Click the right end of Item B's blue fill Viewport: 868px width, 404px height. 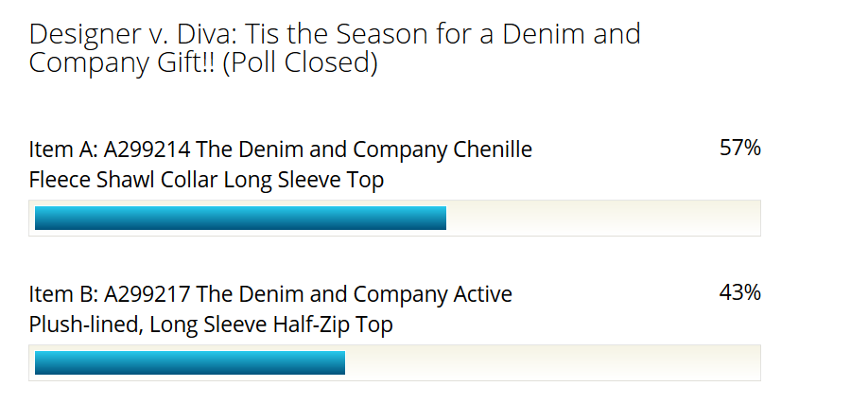341,363
